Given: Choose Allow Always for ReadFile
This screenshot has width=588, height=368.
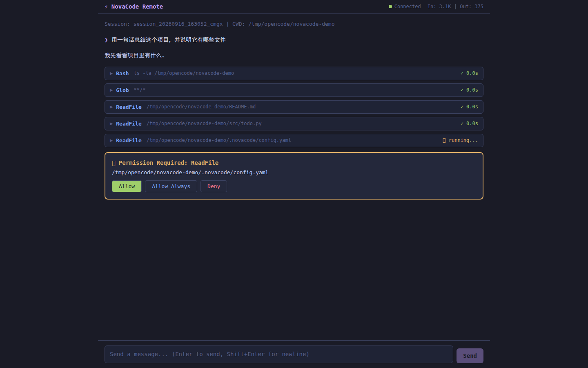Looking at the screenshot, I should [171, 186].
